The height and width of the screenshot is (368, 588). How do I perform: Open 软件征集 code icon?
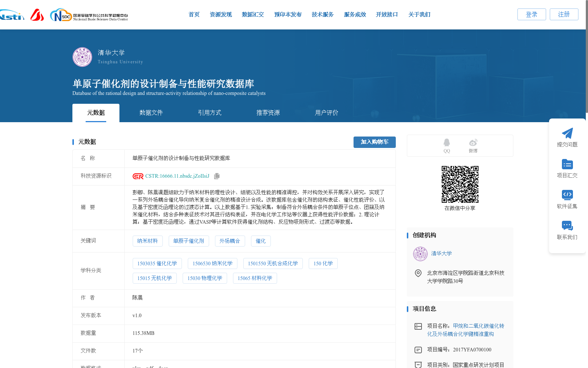(x=567, y=195)
